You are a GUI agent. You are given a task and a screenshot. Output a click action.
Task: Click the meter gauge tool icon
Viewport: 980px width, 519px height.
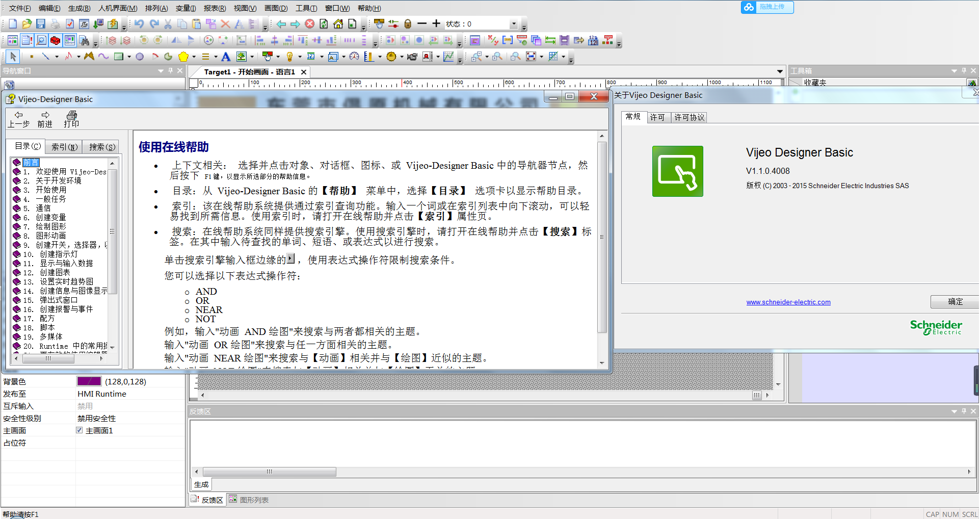[x=354, y=57]
